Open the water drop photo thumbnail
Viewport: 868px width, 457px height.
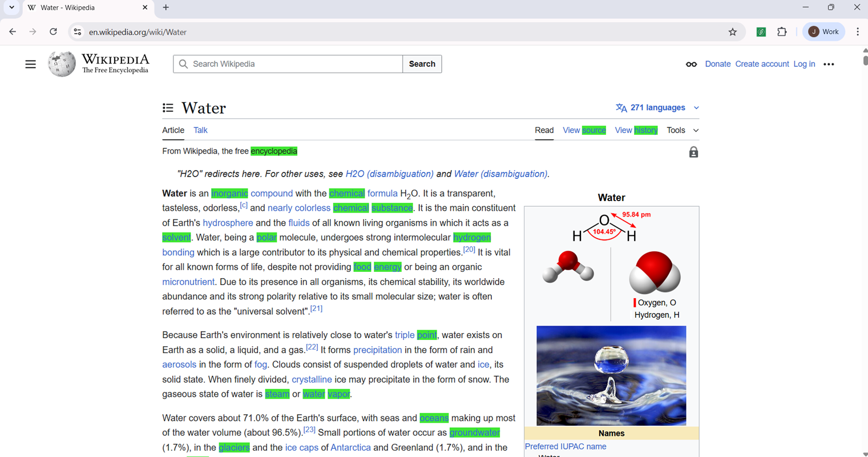(611, 375)
